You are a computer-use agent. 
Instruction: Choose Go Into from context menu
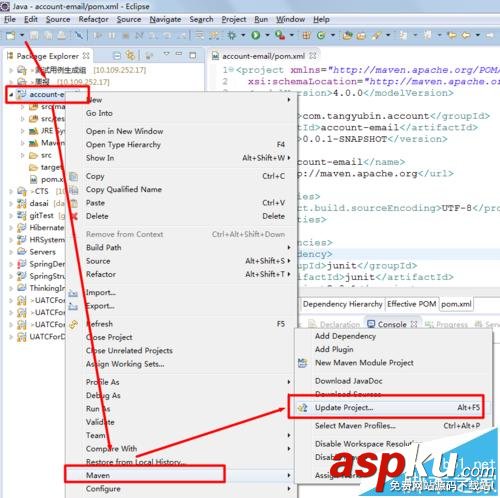point(180,113)
